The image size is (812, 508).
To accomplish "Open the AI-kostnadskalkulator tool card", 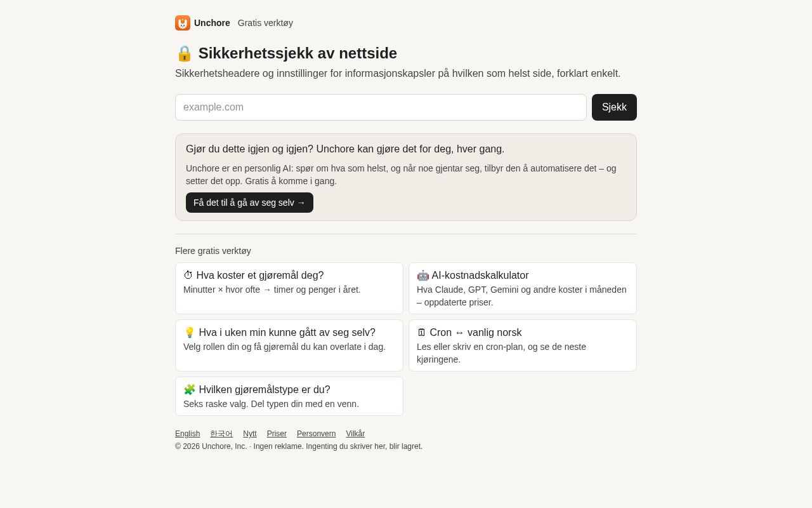I will 523,288.
